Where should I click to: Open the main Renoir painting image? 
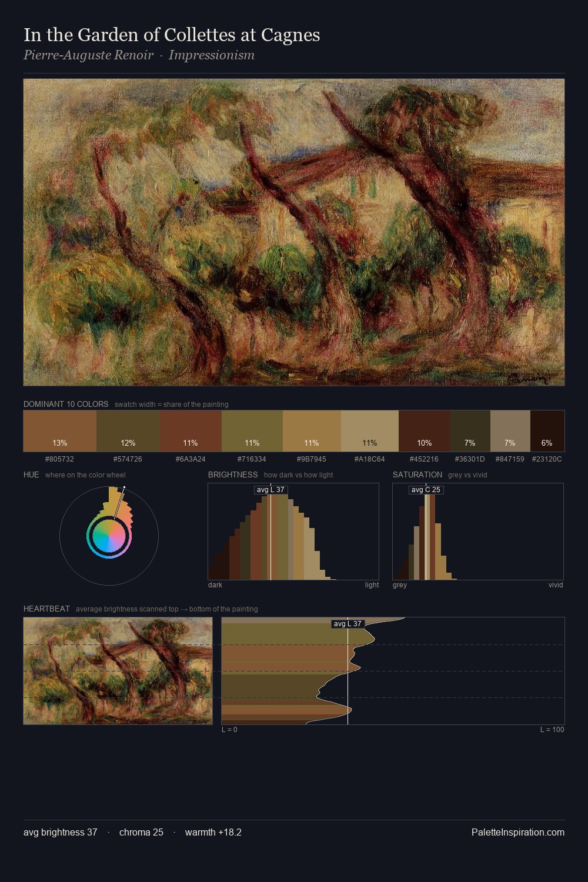pyautogui.click(x=294, y=232)
